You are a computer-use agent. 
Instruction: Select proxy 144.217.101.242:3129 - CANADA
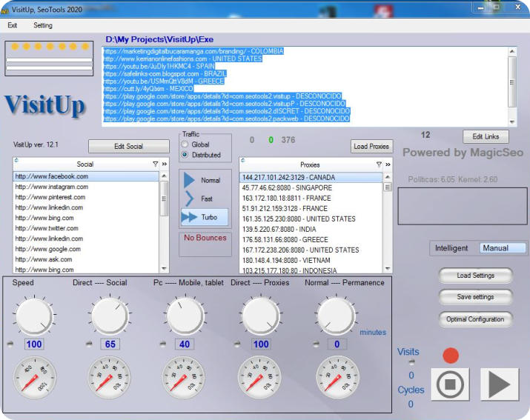pos(311,177)
